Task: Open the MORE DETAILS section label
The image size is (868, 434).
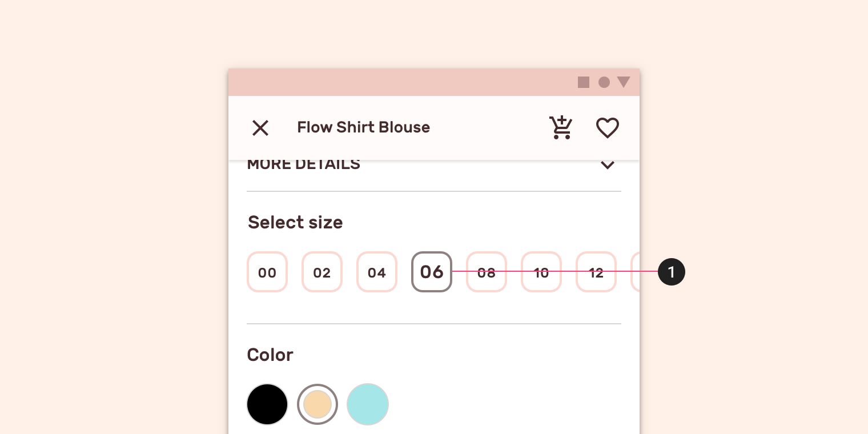Action: coord(304,164)
